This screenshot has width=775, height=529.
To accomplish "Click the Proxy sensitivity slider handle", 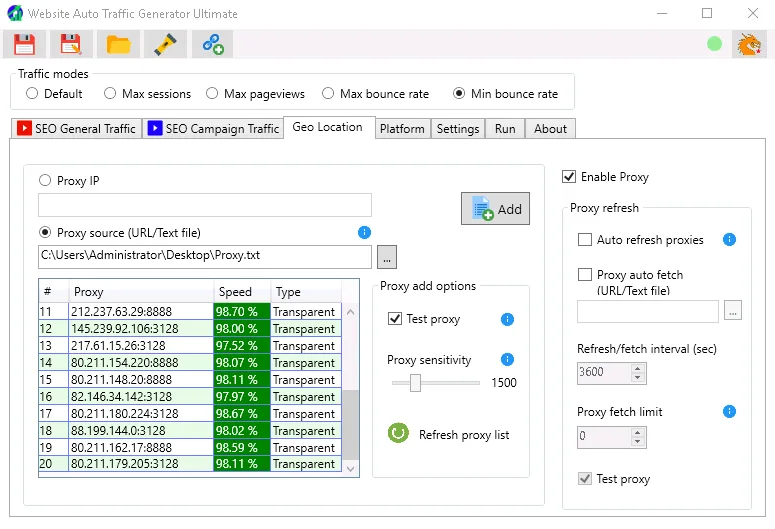I will click(x=415, y=383).
